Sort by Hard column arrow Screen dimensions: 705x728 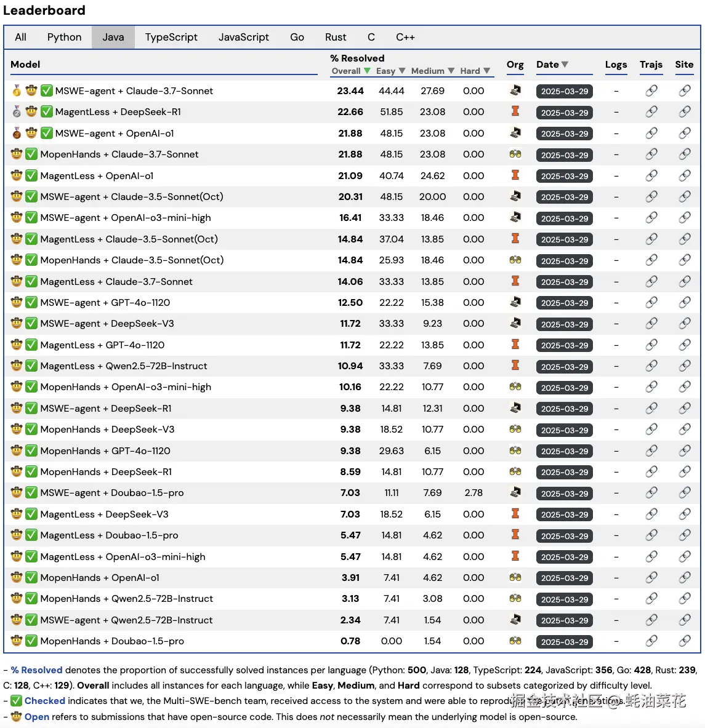coord(486,71)
